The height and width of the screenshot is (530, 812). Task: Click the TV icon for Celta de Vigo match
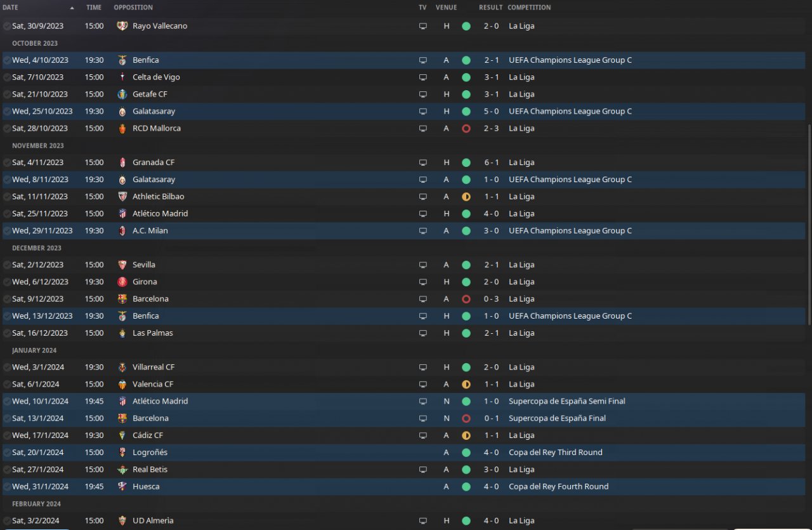click(x=423, y=77)
